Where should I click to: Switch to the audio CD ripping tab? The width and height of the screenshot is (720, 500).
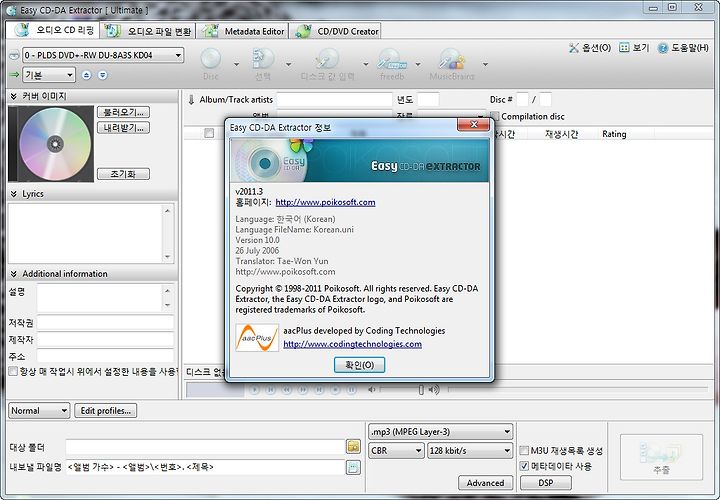(53, 30)
